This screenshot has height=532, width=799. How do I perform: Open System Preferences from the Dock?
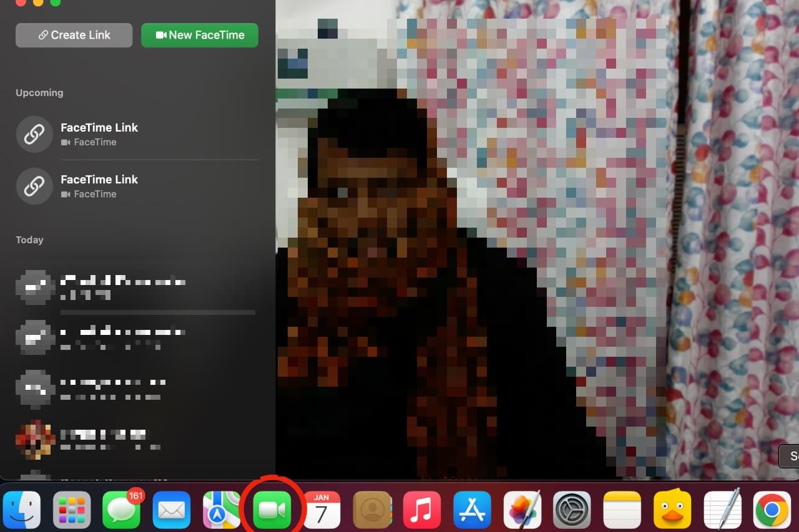point(572,509)
